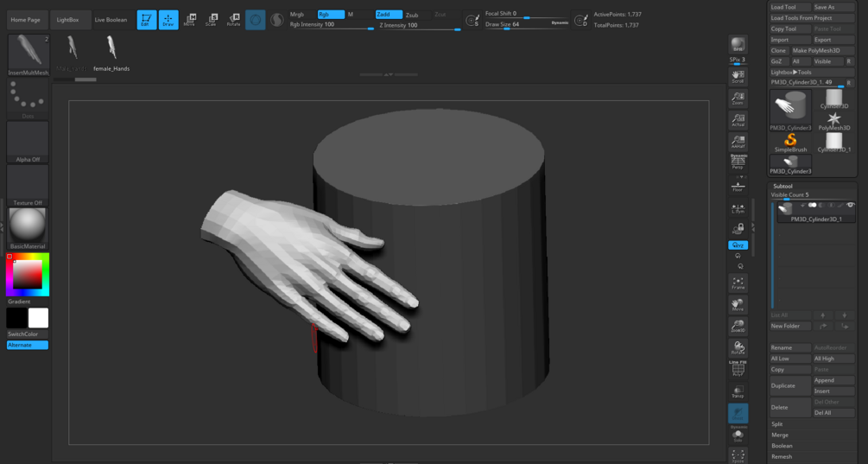Click the Frame mesh icon
The width and height of the screenshot is (868, 464).
pos(738,283)
